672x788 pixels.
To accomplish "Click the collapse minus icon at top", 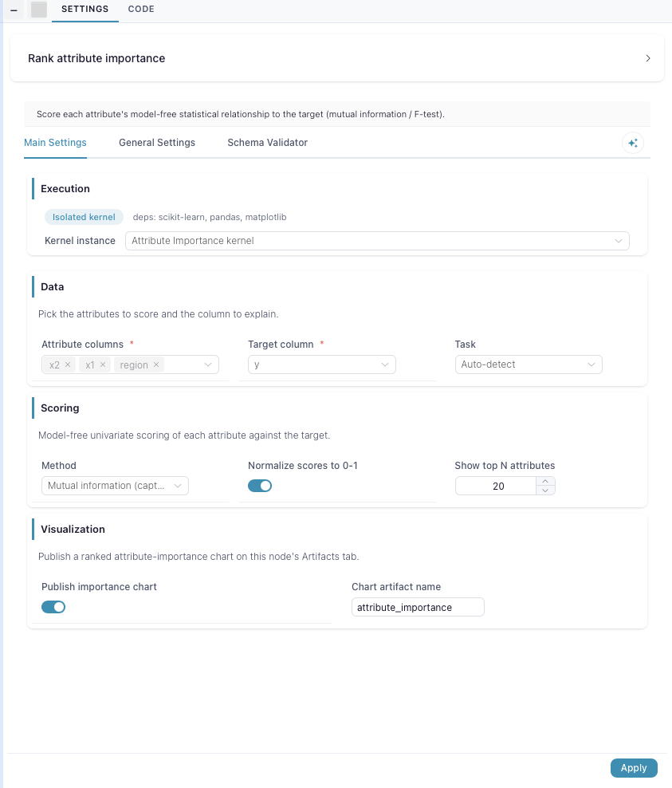I will click(x=14, y=10).
